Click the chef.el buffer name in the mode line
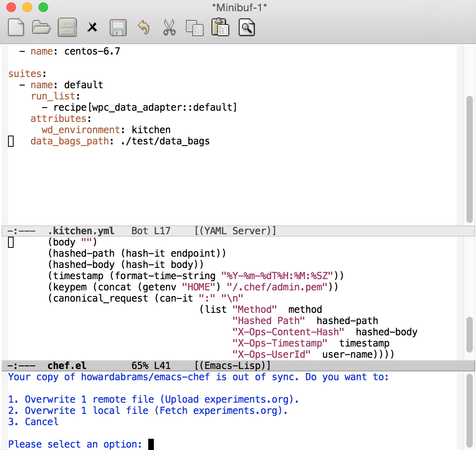This screenshot has height=450, width=476. tap(67, 365)
